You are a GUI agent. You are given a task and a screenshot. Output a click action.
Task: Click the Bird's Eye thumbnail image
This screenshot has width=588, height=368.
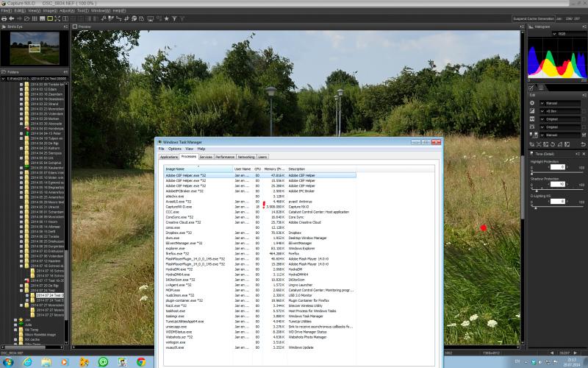click(x=35, y=48)
